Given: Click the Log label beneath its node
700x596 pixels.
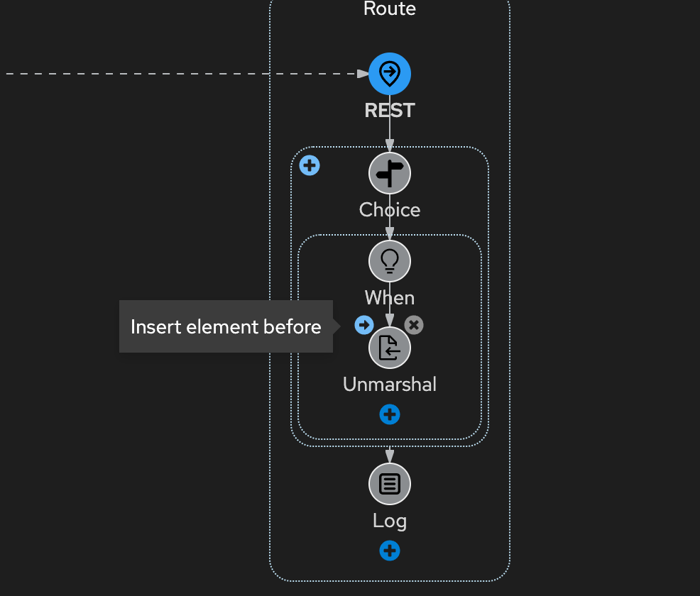Looking at the screenshot, I should [x=389, y=520].
